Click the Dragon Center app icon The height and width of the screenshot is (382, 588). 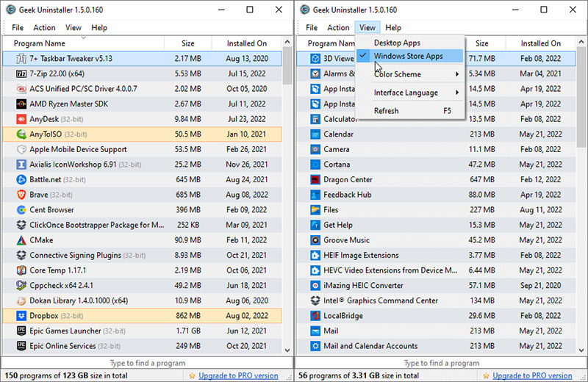pos(315,179)
